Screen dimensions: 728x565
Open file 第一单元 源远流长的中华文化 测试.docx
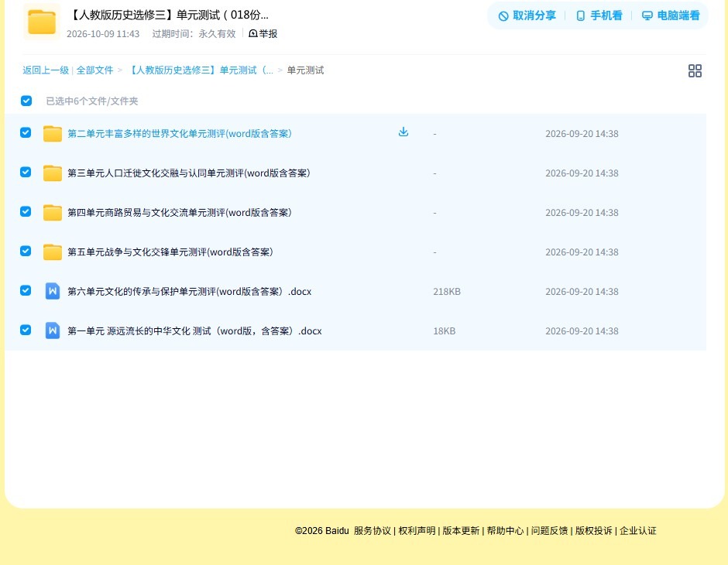pos(194,330)
